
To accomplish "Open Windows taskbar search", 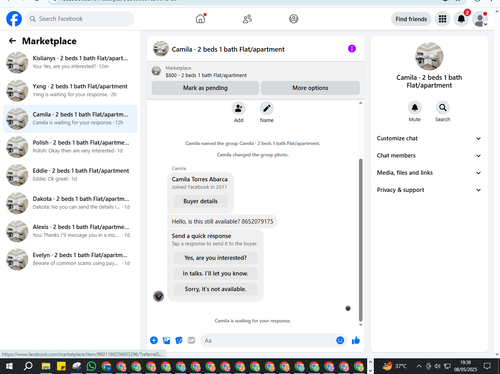I will pyautogui.click(x=28, y=366).
